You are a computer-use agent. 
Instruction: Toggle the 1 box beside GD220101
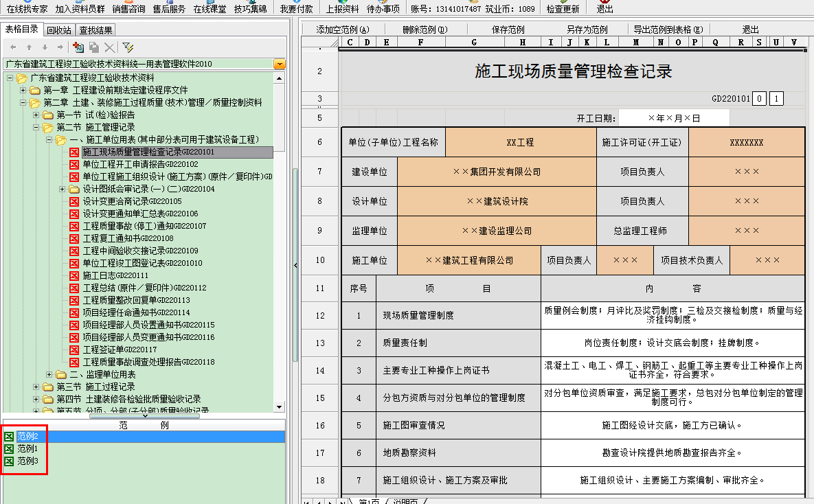tap(776, 98)
